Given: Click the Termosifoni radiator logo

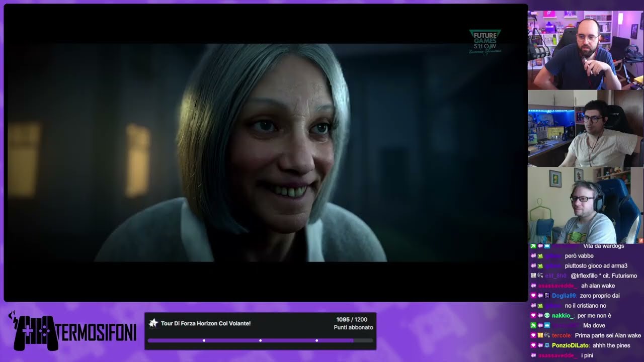Looking at the screenshot, I should [72, 332].
